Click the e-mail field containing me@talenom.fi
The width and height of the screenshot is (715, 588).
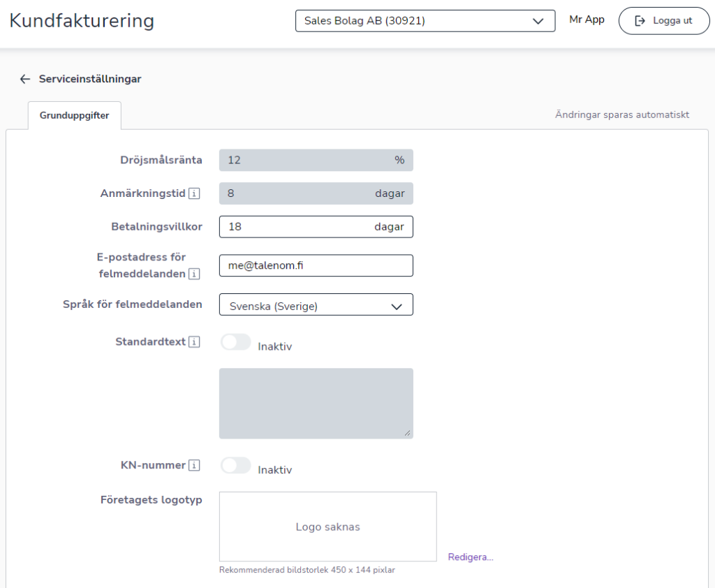click(316, 265)
